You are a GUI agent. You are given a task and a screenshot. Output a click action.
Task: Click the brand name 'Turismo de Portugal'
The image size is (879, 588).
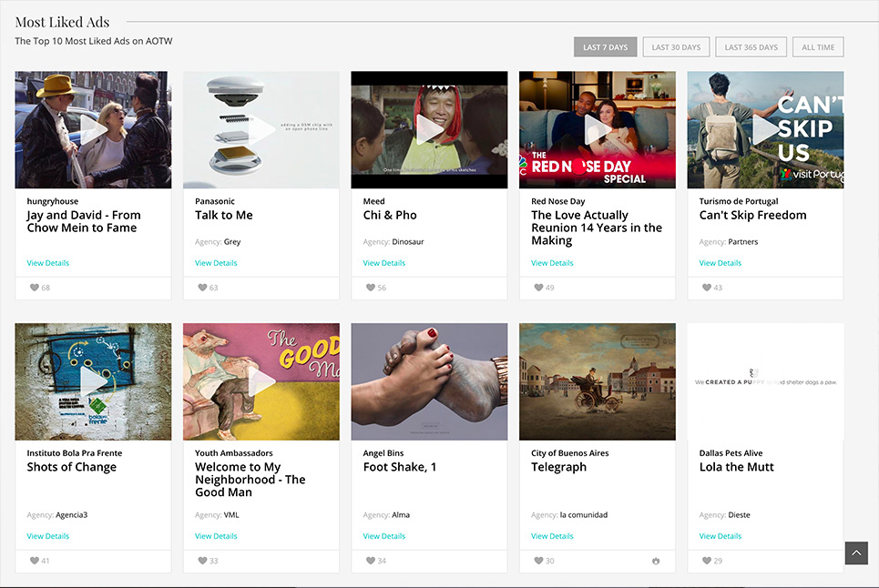(739, 201)
